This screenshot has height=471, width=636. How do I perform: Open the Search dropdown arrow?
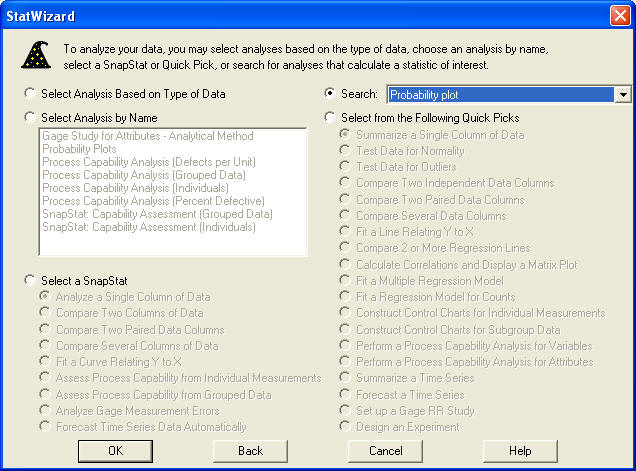coord(623,95)
